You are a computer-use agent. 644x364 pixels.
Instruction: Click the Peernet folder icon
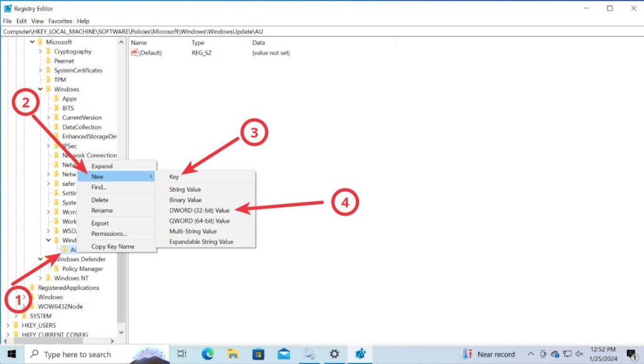point(49,61)
